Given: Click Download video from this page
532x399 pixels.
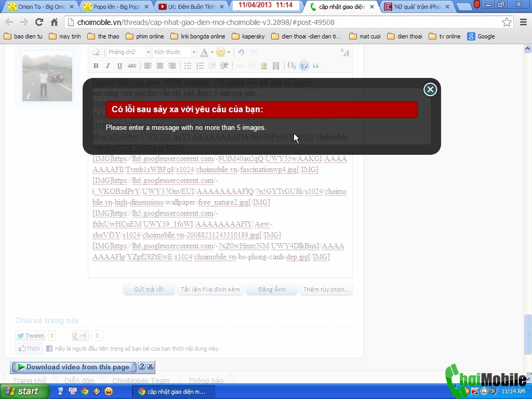Looking at the screenshot, I should [x=74, y=367].
